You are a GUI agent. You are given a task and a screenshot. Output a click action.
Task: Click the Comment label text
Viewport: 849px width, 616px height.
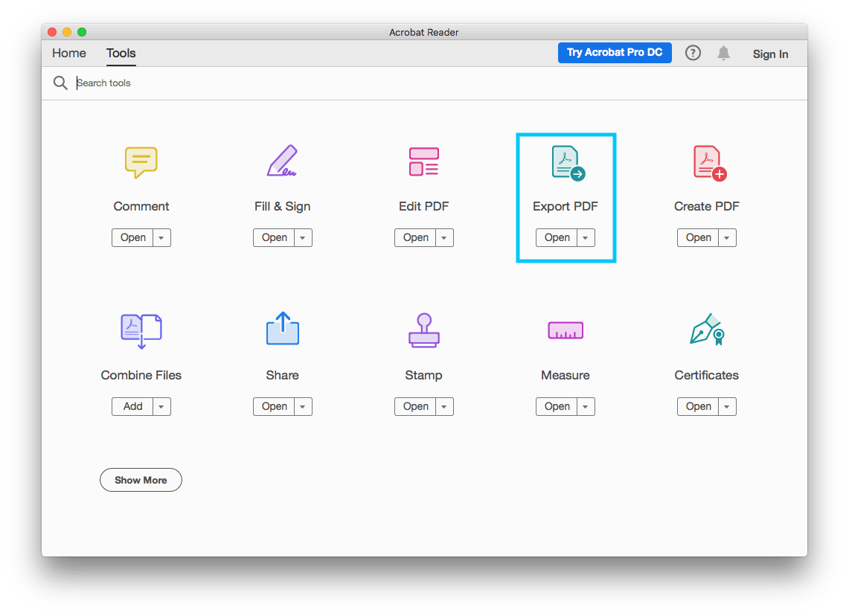[141, 206]
